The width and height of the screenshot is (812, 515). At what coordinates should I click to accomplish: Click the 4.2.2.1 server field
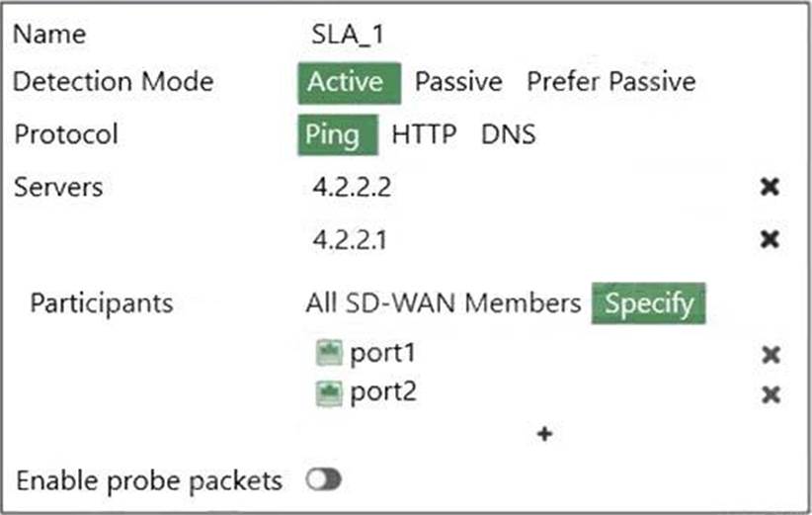point(351,239)
